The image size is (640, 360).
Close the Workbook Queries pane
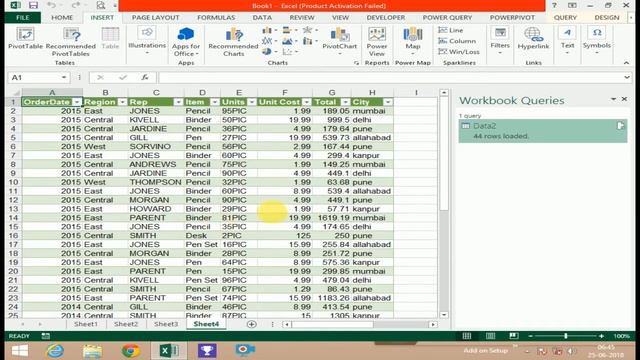click(x=624, y=99)
